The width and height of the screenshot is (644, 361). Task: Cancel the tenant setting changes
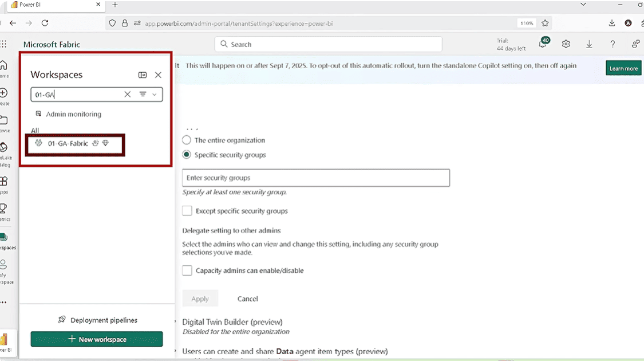point(248,299)
